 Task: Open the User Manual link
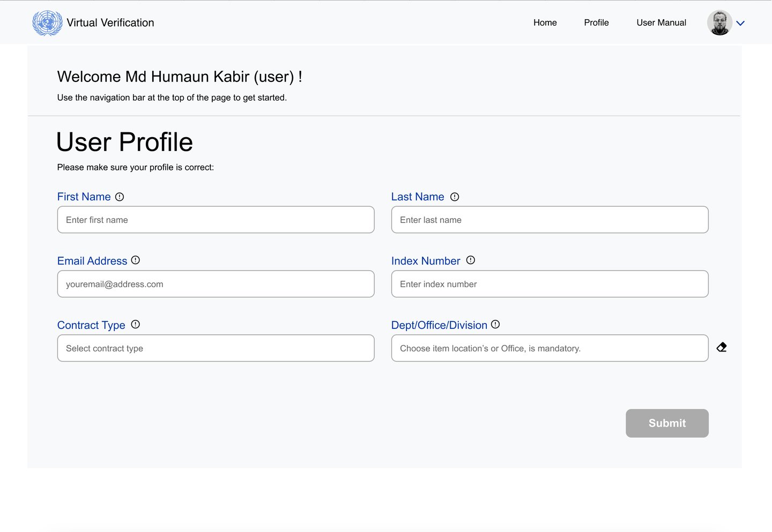[x=661, y=23]
